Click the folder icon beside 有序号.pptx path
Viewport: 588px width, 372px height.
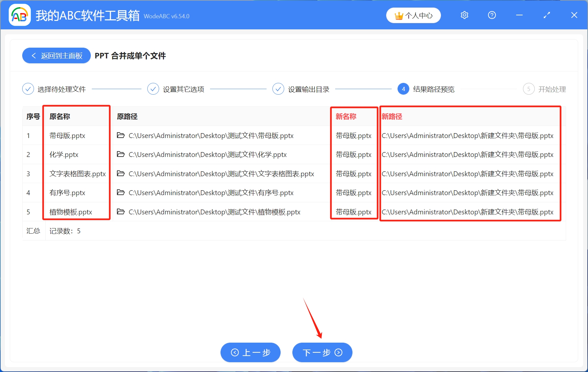click(120, 193)
